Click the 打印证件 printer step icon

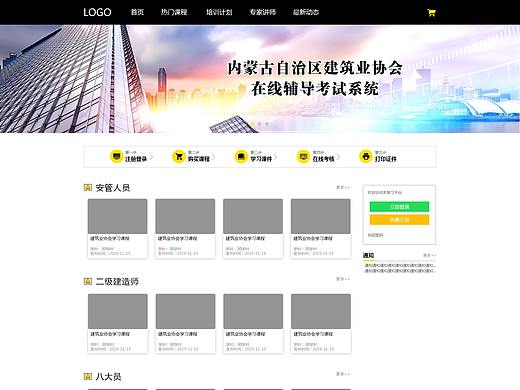tap(366, 156)
